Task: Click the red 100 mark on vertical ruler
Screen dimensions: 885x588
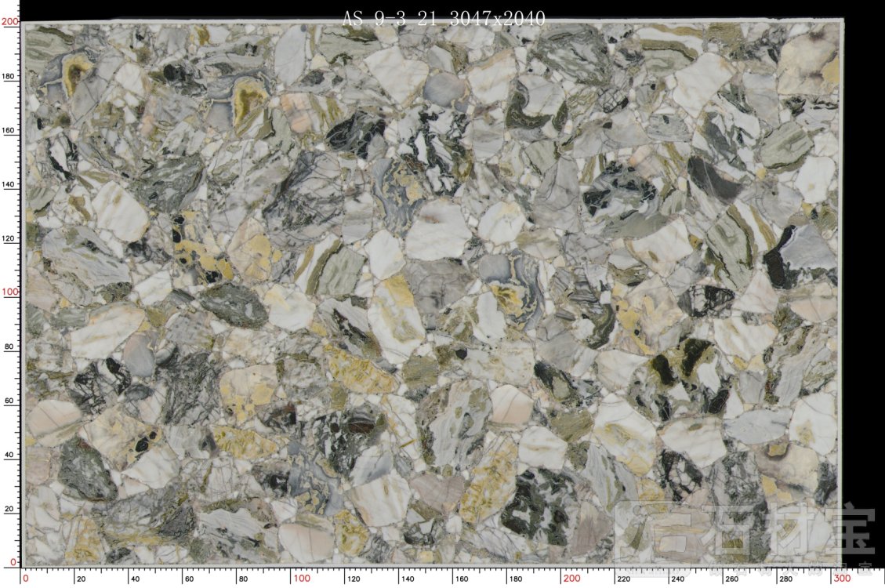Action: pos(10,292)
